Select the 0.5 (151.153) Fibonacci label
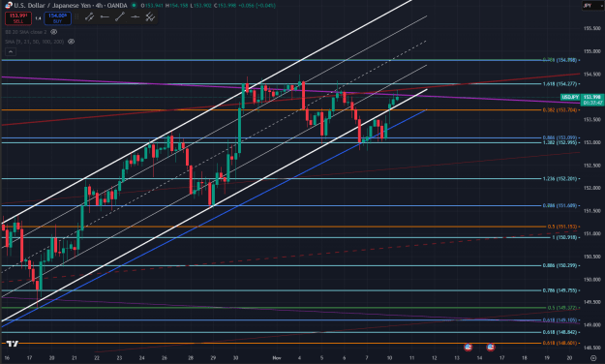 click(562, 227)
